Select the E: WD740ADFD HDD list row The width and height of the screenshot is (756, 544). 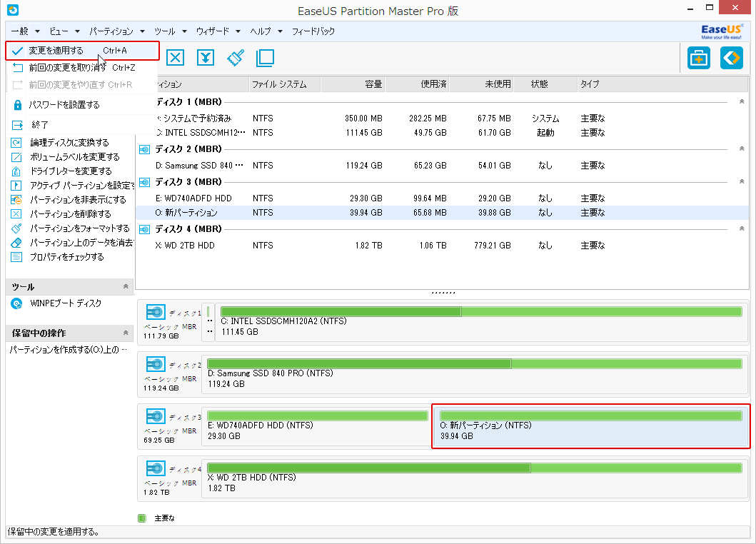pos(442,198)
